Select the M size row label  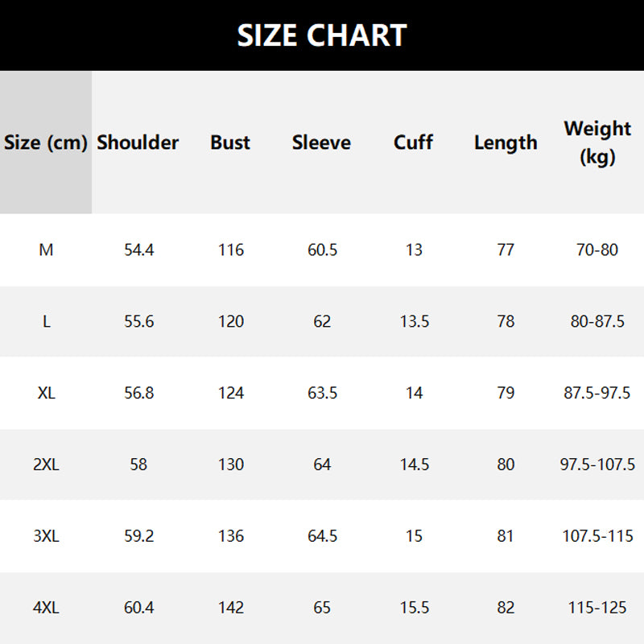[x=46, y=250]
